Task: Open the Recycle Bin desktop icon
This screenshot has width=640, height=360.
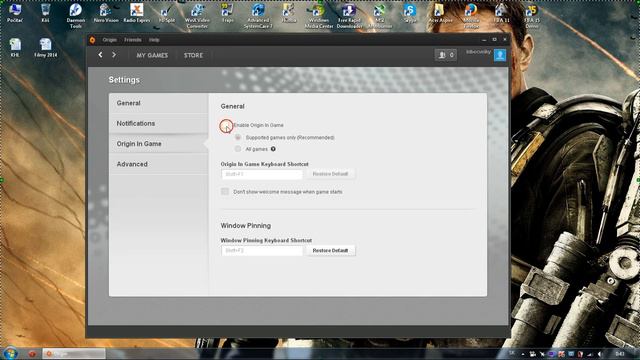Action: pyautogui.click(x=45, y=13)
